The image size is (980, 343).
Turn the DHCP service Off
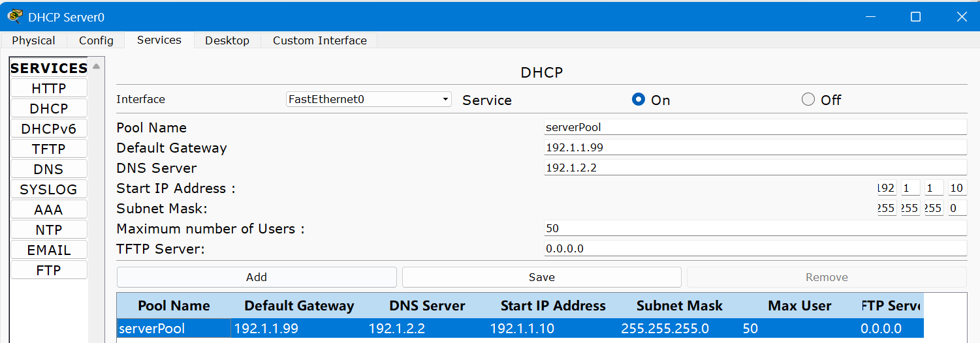click(x=808, y=100)
